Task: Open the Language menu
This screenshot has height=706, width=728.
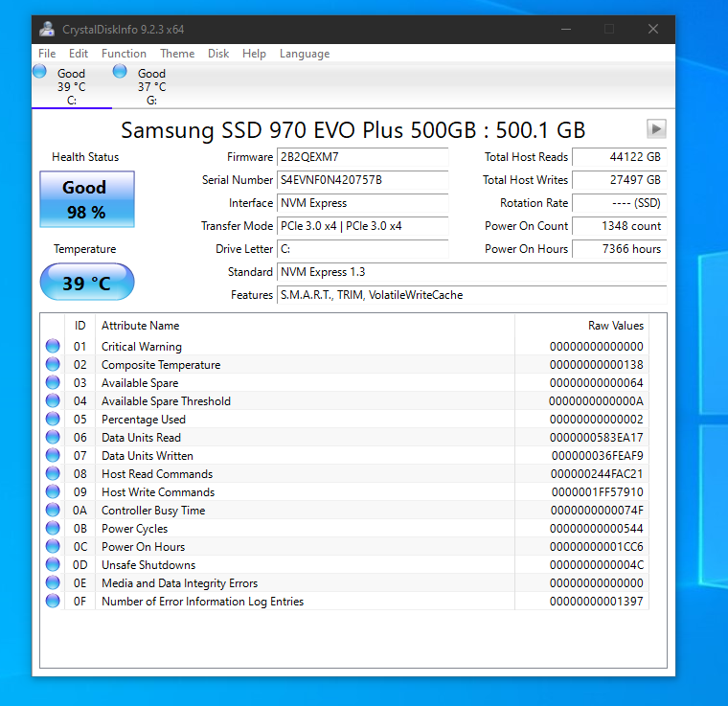Action: pyautogui.click(x=305, y=54)
